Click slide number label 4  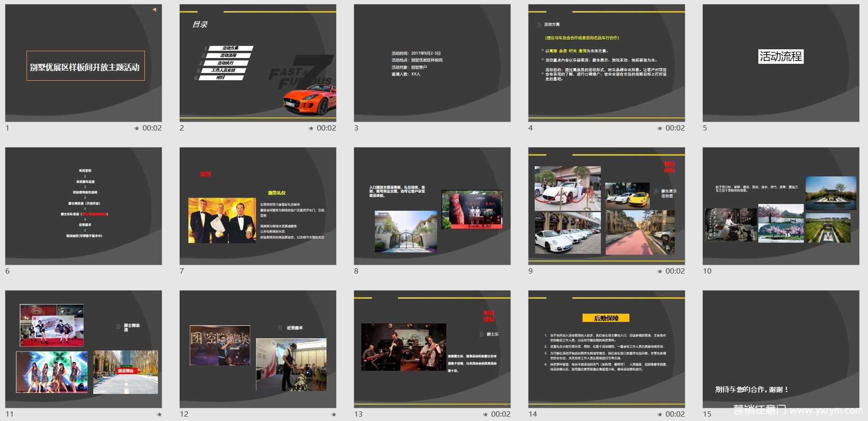(530, 128)
